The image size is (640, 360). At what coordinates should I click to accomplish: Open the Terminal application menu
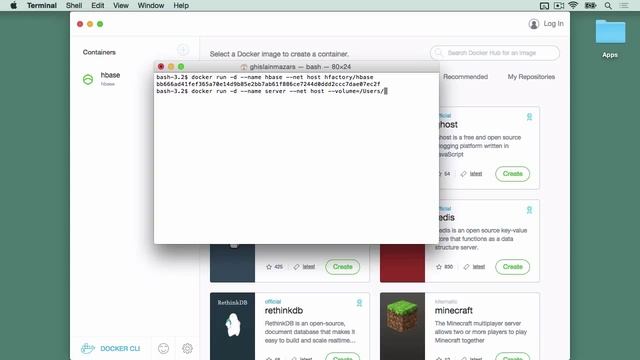(x=42, y=6)
